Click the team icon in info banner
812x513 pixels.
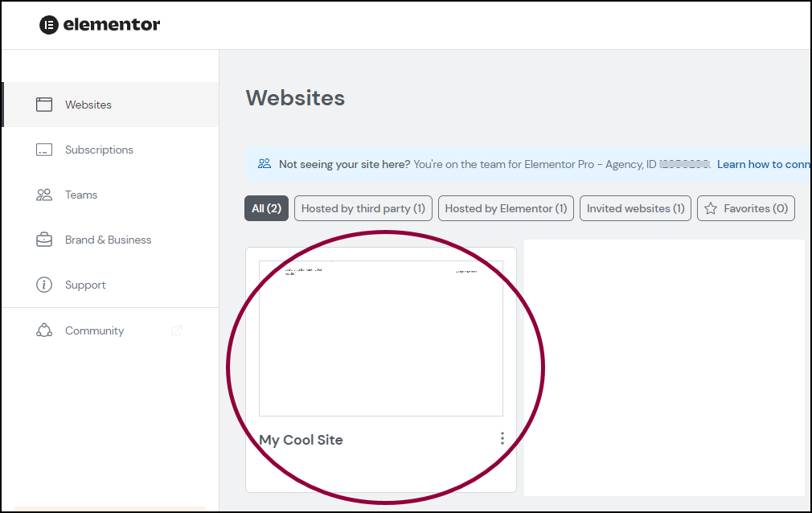265,164
